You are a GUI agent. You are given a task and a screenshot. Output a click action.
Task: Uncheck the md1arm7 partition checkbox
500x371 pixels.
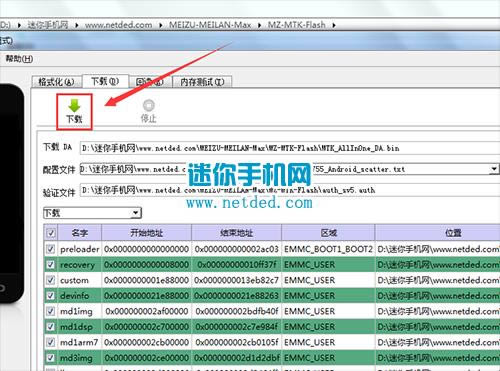[51, 342]
